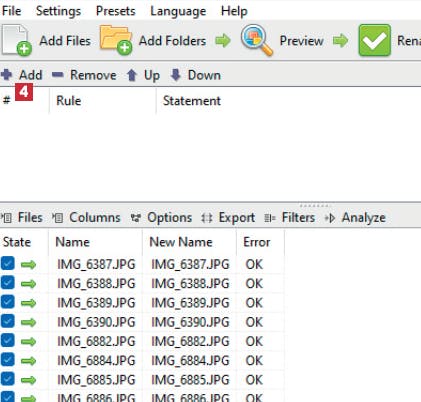Uncheck the IMG_6387.JPG file checkbox
421x402 pixels.
[8, 263]
